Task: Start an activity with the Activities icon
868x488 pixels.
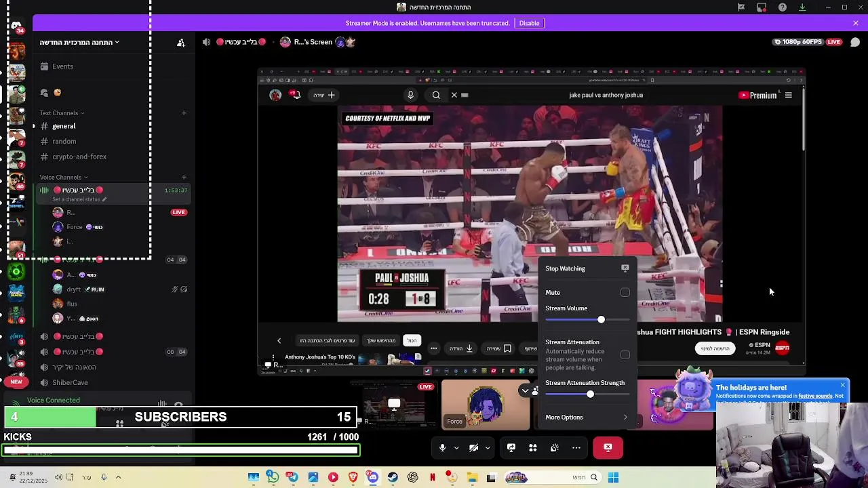Action: tap(533, 447)
